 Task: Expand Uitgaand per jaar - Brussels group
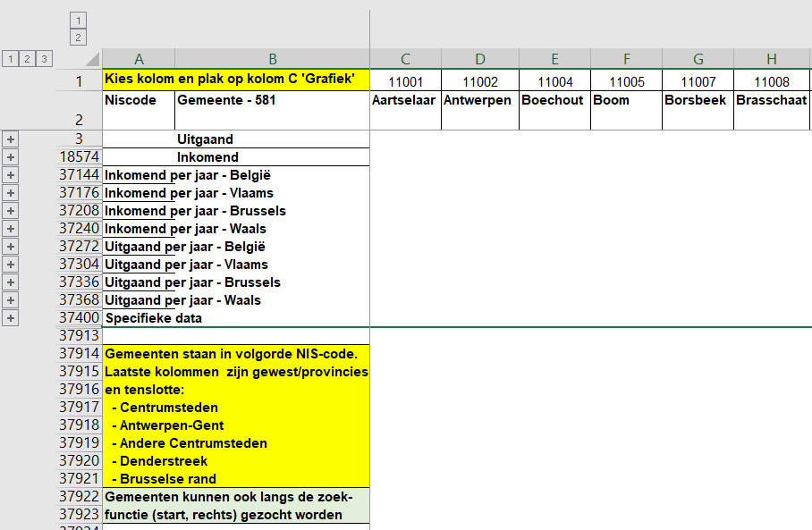coord(11,282)
